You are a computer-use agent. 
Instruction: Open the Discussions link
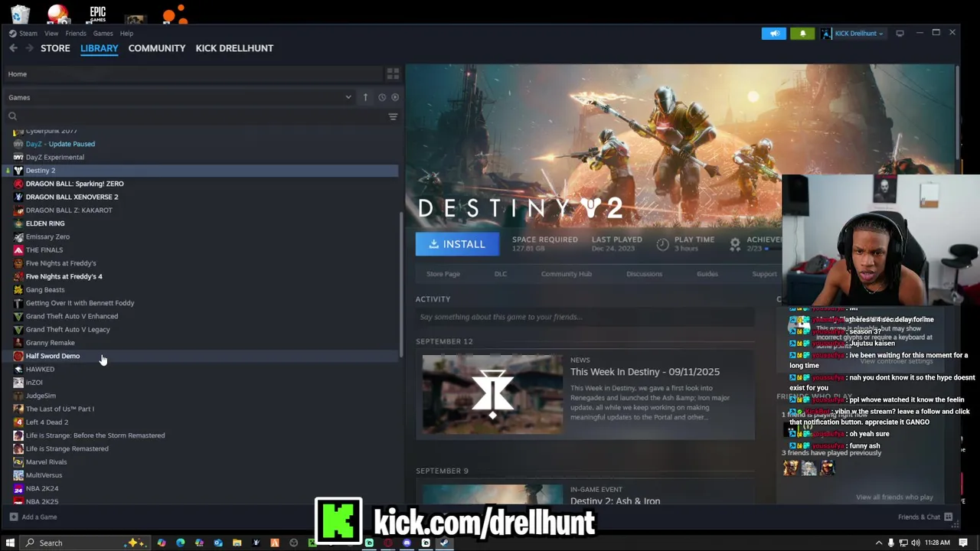click(645, 274)
